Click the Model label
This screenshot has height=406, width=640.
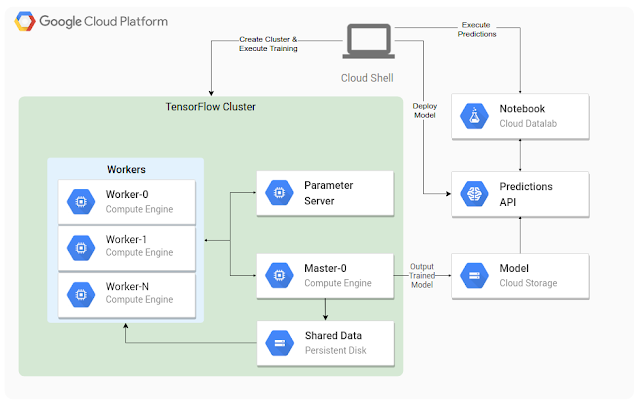tap(514, 268)
